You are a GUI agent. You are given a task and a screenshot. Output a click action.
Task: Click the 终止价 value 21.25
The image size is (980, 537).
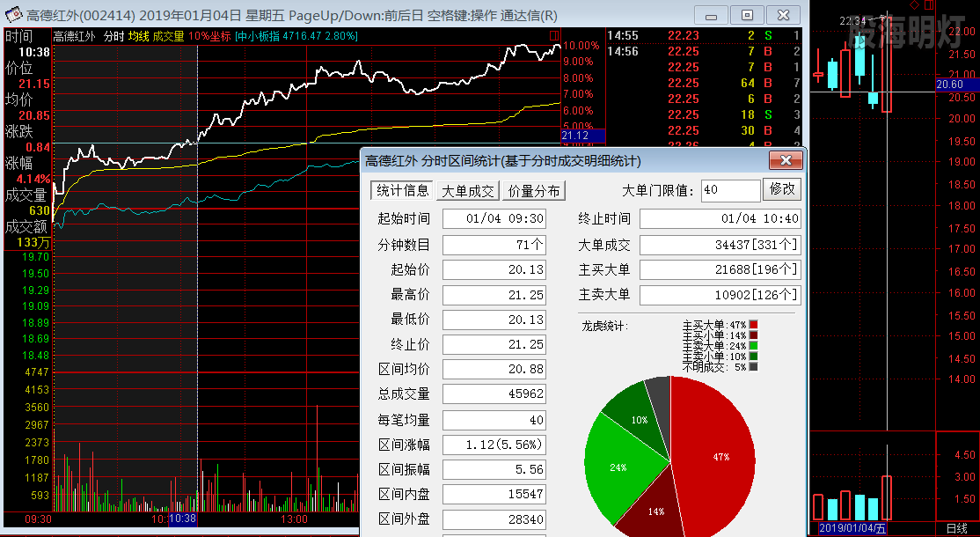494,344
